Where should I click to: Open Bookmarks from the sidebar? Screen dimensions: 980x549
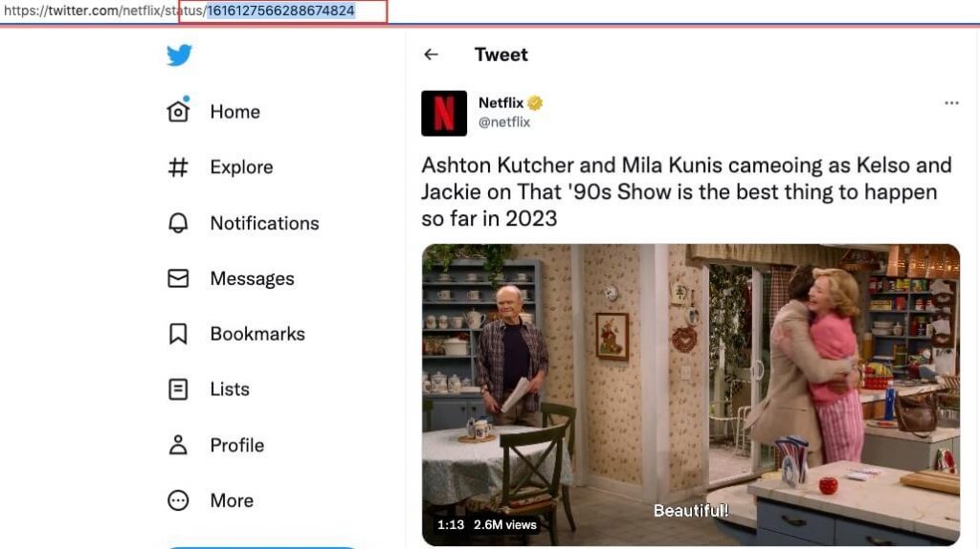[x=257, y=334]
